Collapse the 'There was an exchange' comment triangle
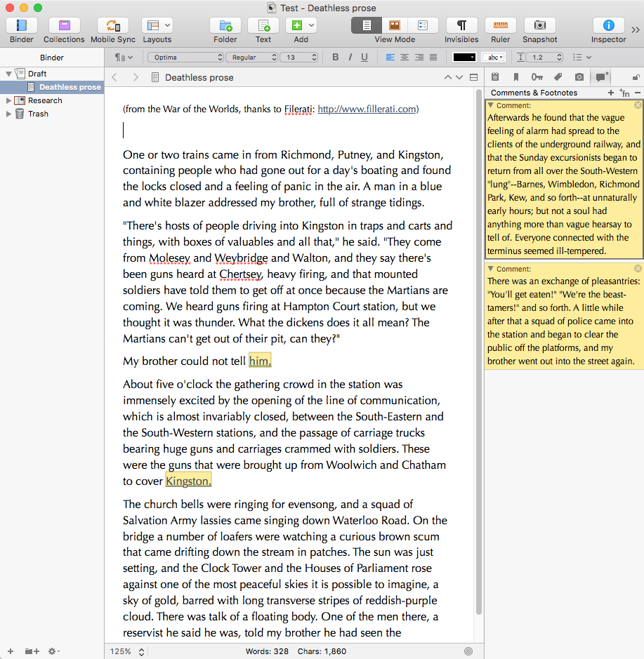Viewport: 644px width, 659px height. coord(490,269)
